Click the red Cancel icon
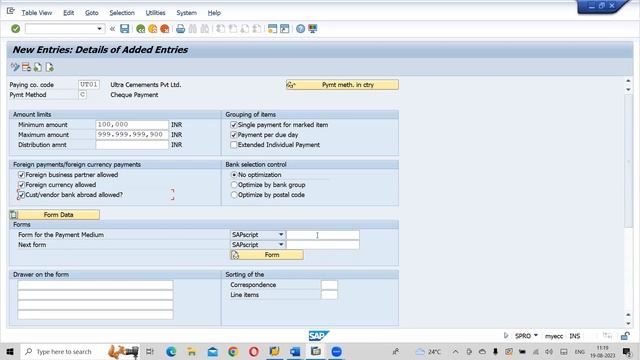This screenshot has height=360, width=640. point(164,29)
